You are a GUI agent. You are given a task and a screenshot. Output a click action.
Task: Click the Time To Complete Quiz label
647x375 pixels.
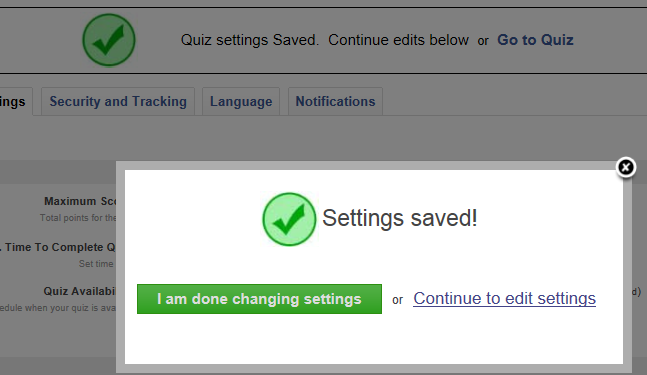click(x=58, y=247)
